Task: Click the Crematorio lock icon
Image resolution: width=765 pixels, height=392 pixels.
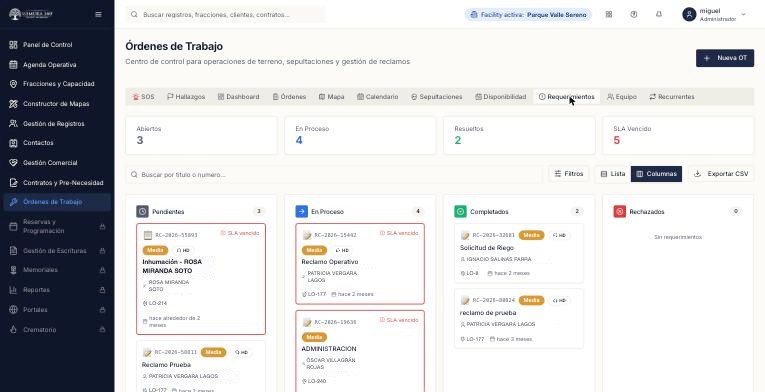Action: pyautogui.click(x=102, y=330)
